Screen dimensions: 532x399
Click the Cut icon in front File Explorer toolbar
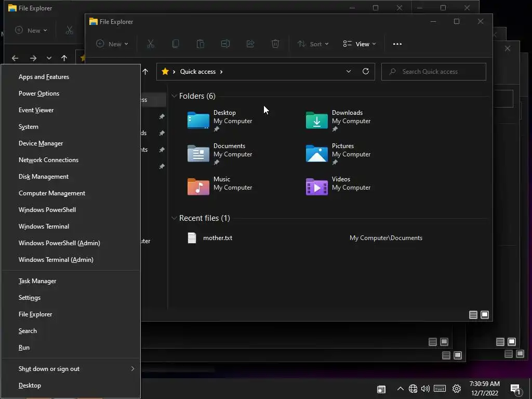coord(151,44)
